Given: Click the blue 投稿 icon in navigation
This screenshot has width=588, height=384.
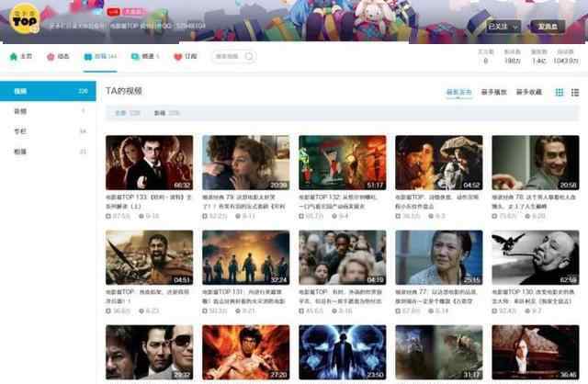Looking at the screenshot, I should click(88, 57).
